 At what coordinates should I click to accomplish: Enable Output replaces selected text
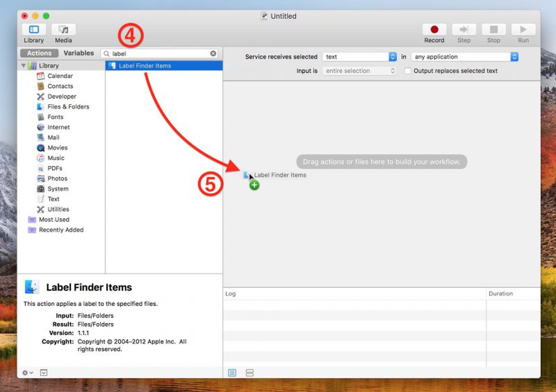click(x=407, y=71)
